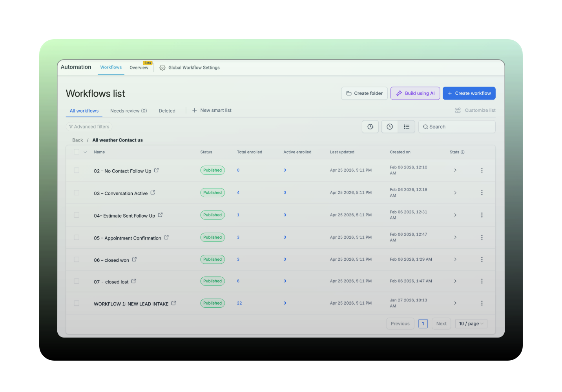This screenshot has height=392, width=562.
Task: Click the three-dot menu for 03 – Conversation Active
Action: coord(482,193)
